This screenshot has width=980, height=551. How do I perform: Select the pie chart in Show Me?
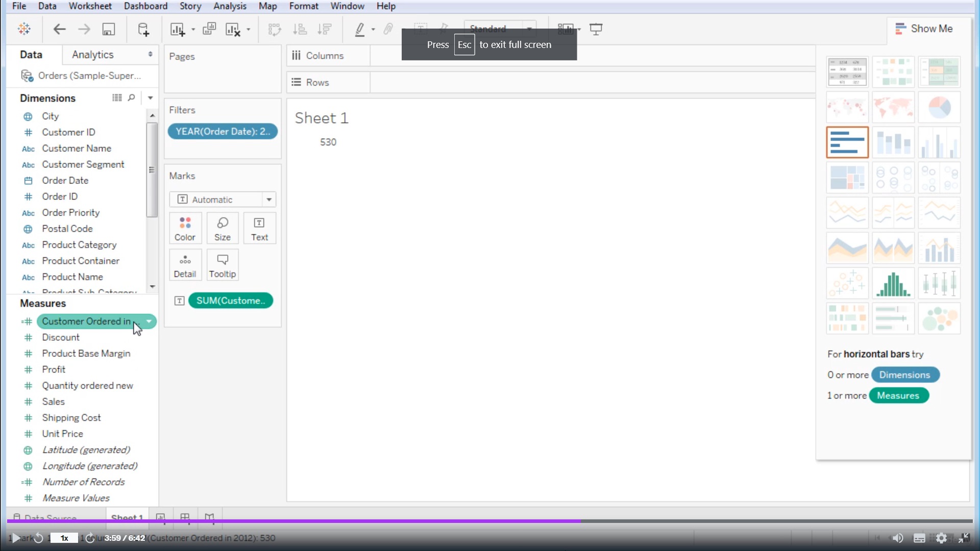coord(939,107)
